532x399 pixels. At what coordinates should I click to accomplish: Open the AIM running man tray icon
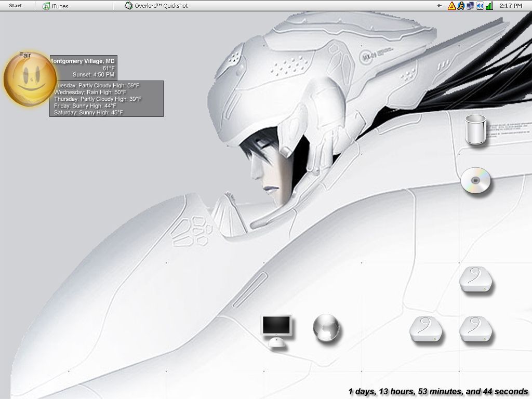[x=461, y=6]
